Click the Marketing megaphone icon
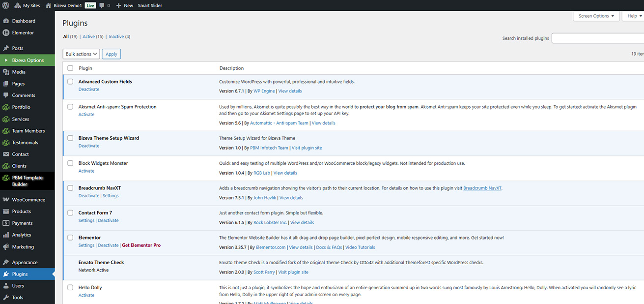Screen dimensions: 644x304 (x=6, y=247)
